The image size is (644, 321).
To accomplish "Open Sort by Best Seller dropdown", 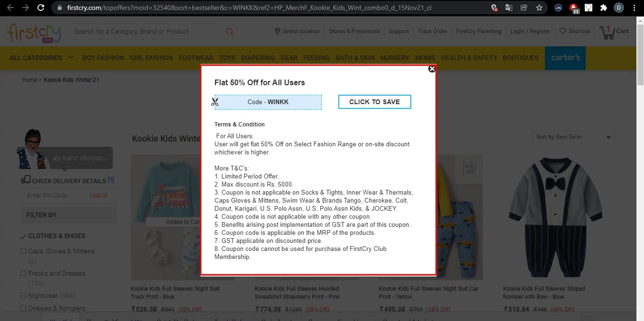I will point(574,137).
